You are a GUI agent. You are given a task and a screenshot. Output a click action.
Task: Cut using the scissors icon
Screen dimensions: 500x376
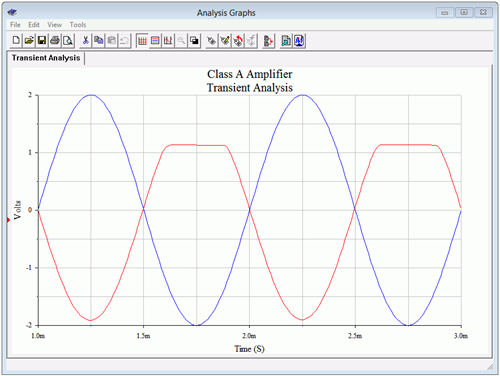[x=86, y=41]
